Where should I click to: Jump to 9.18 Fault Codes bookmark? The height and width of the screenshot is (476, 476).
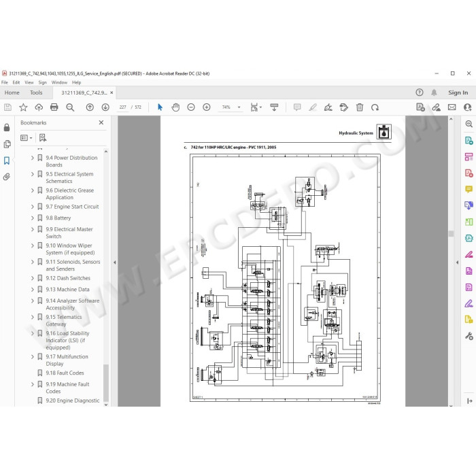click(65, 373)
